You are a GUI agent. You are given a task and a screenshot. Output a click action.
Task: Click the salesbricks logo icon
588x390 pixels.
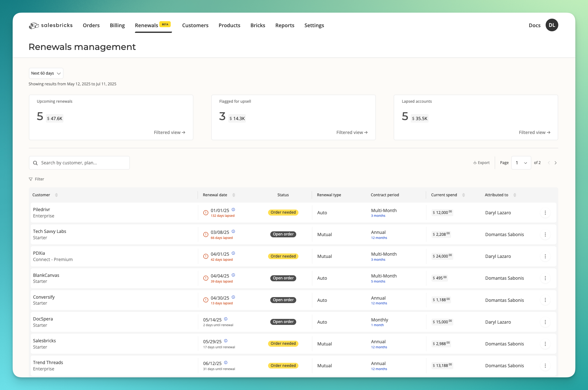click(x=34, y=26)
